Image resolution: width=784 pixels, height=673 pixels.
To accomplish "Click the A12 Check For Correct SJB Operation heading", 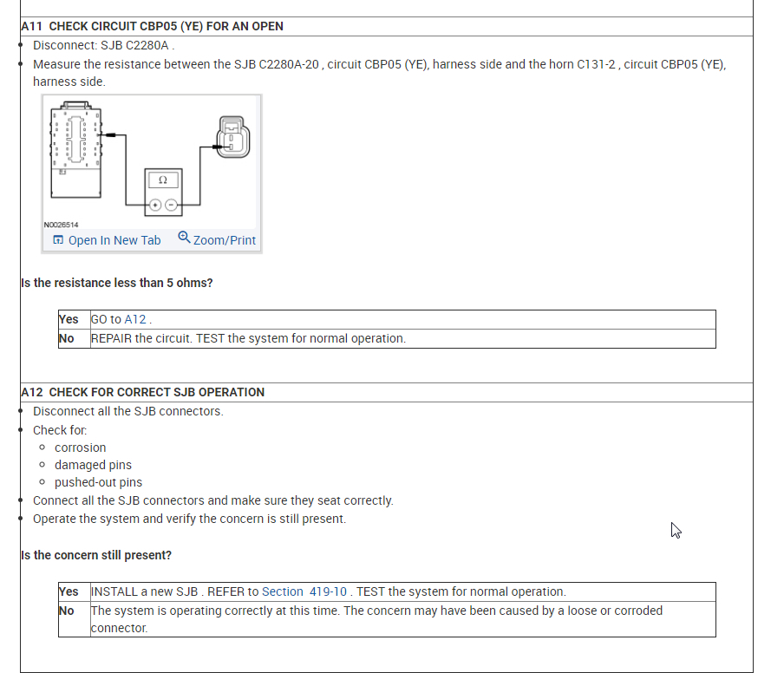I will pos(143,392).
